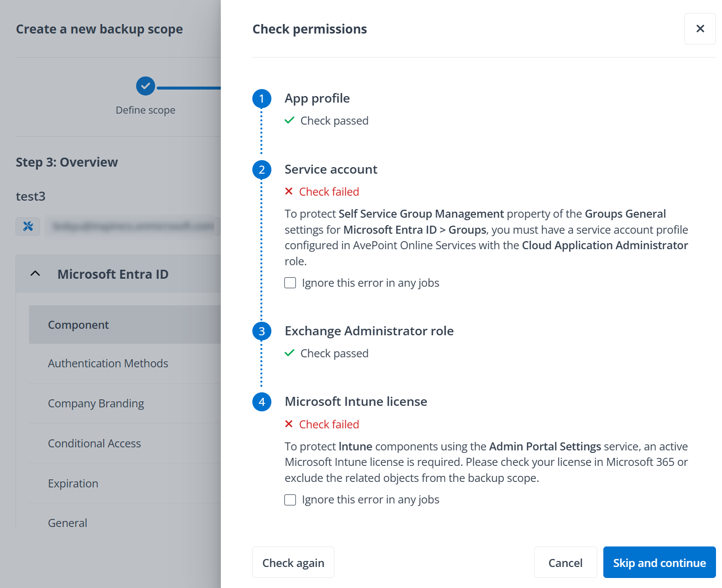The height and width of the screenshot is (588, 722).
Task: Collapse the Microsoft Entra ID section
Action: 35,274
